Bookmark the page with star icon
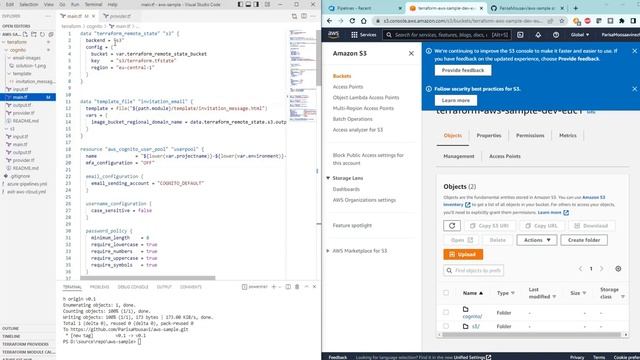The width and height of the screenshot is (640, 360). (562, 21)
